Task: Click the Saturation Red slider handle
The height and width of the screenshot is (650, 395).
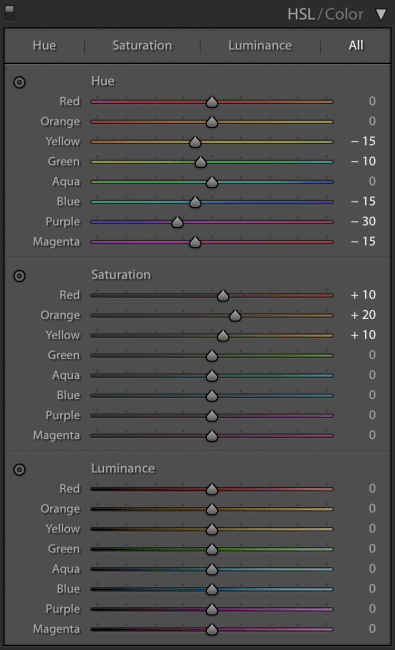Action: point(223,295)
